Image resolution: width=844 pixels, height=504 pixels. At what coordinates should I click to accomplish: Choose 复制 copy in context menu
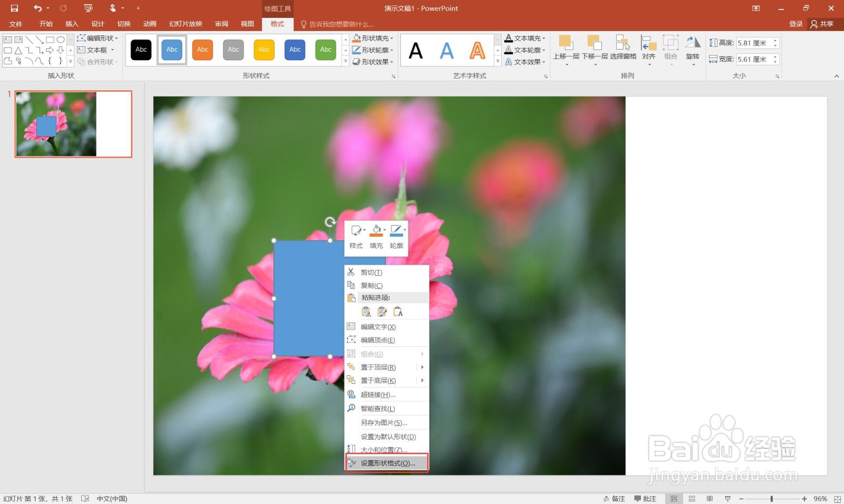387,285
